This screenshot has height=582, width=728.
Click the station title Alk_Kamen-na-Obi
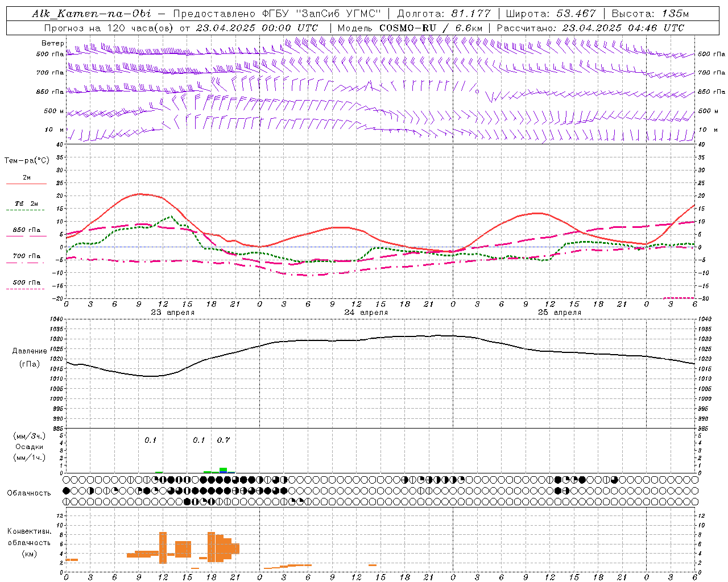tap(92, 14)
